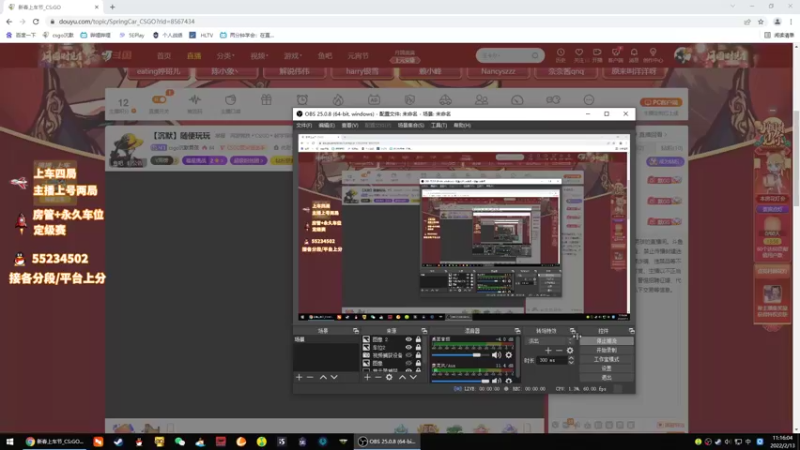
Task: Pop out the Audio Mixer dock panel
Action: click(517, 331)
